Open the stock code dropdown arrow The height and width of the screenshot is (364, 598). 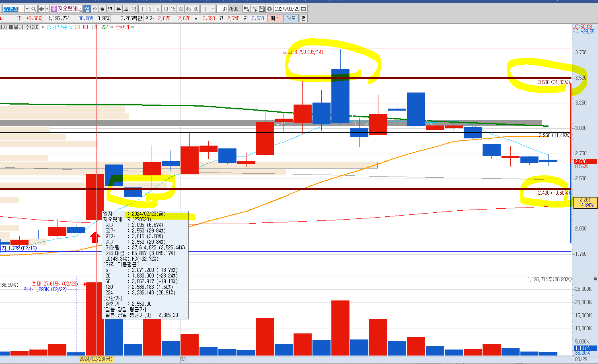pyautogui.click(x=27, y=9)
